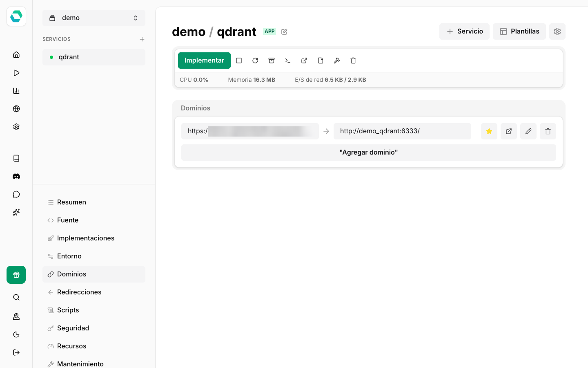Open search via magnifier icon
The width and height of the screenshot is (588, 368).
point(16,297)
